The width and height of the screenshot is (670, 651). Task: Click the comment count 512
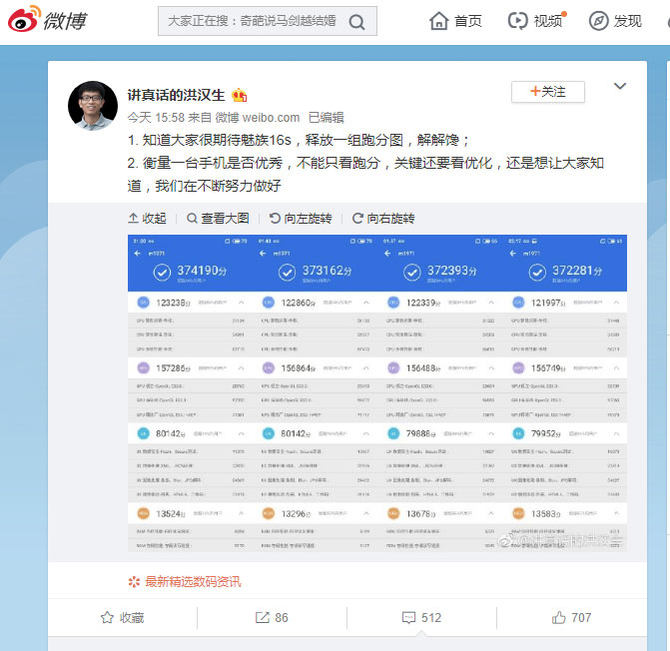click(x=431, y=618)
